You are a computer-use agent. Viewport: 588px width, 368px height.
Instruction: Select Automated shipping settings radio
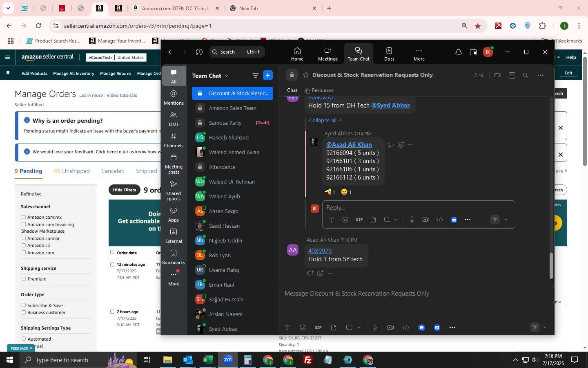pos(24,339)
